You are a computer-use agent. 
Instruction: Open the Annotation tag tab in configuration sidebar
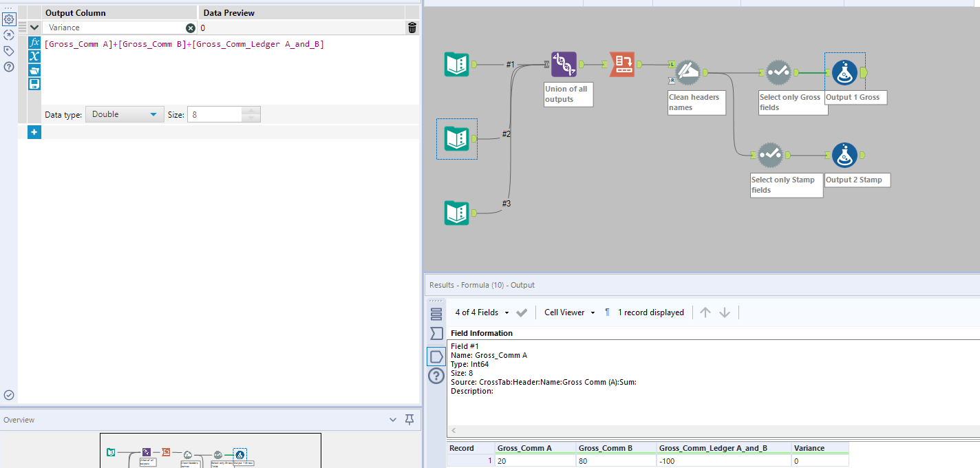pyautogui.click(x=9, y=51)
